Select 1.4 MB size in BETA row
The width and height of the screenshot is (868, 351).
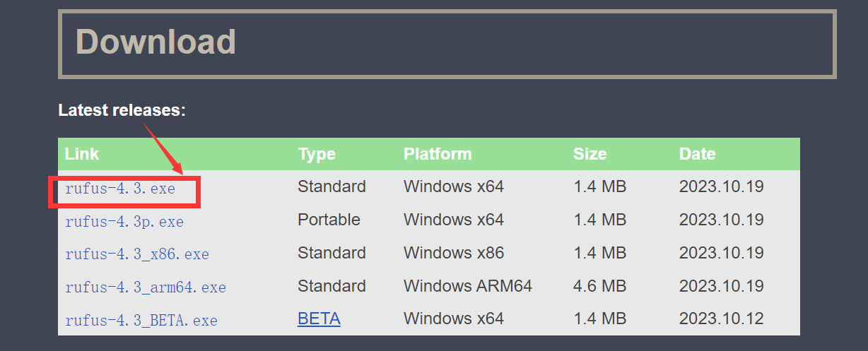tap(600, 319)
